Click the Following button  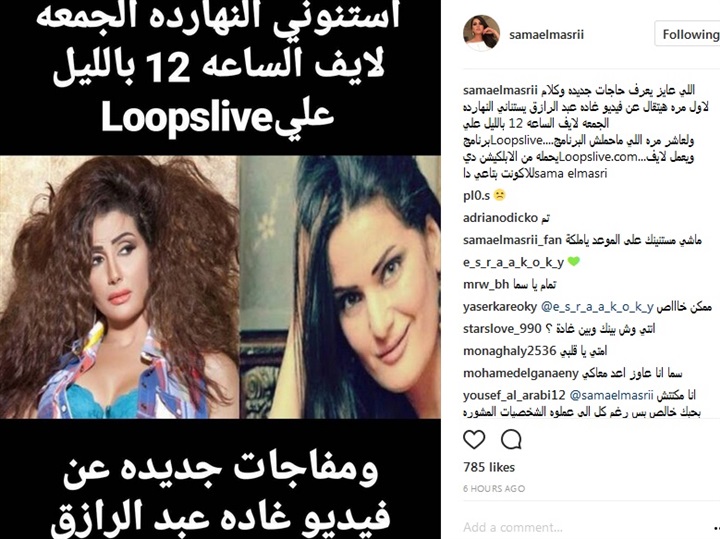click(687, 34)
